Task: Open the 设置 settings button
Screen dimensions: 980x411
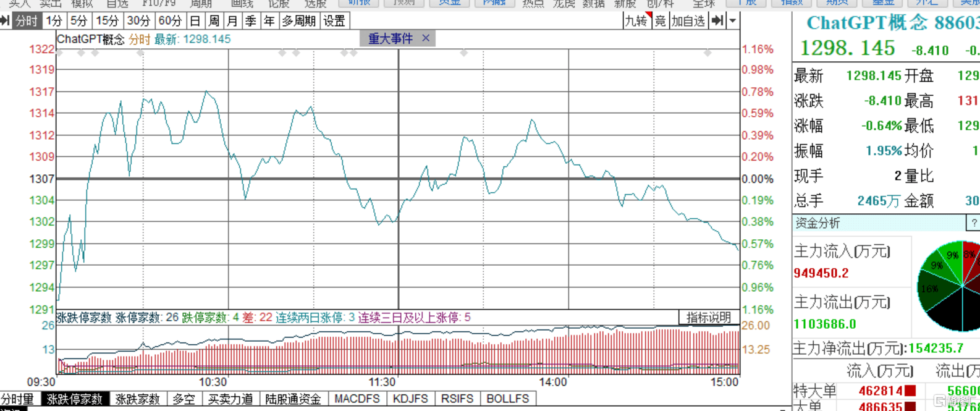Action: point(334,21)
